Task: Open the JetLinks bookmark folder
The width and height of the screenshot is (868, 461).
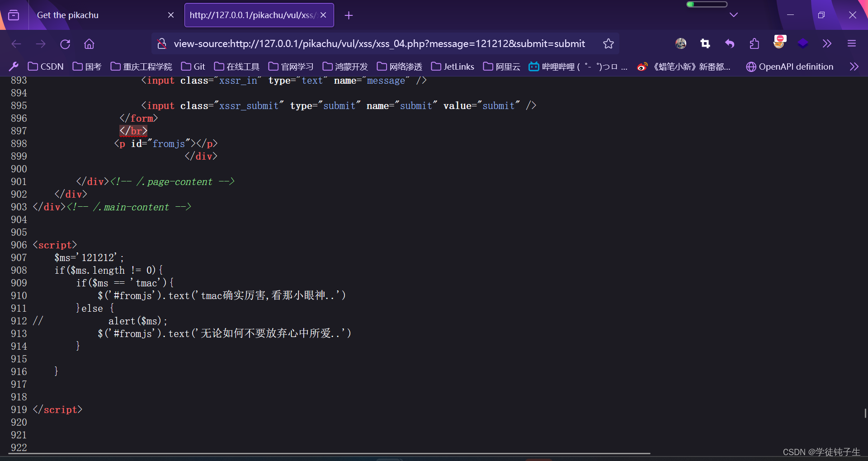Action: (453, 67)
